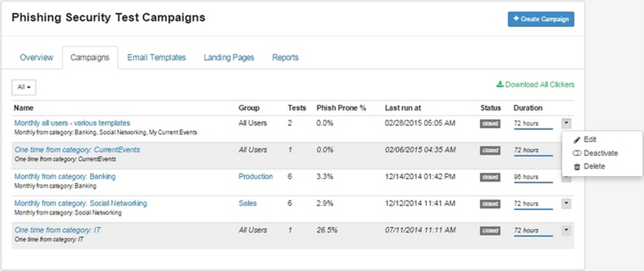Open the Overview tab
This screenshot has width=644, height=271.
[x=36, y=57]
